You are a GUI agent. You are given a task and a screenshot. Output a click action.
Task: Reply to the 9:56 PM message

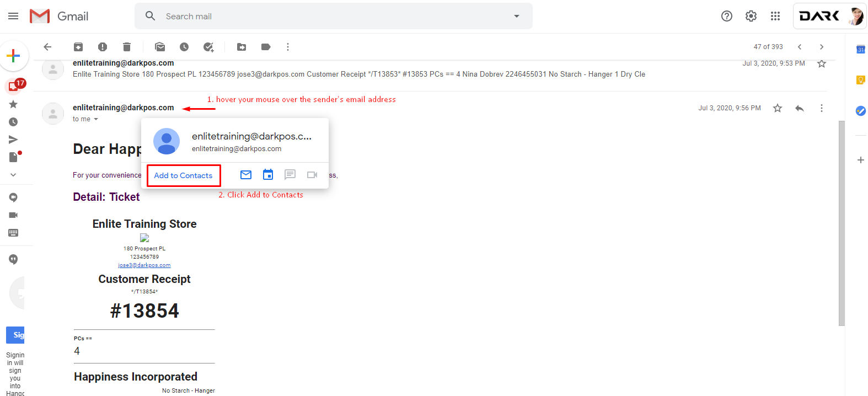(x=800, y=108)
